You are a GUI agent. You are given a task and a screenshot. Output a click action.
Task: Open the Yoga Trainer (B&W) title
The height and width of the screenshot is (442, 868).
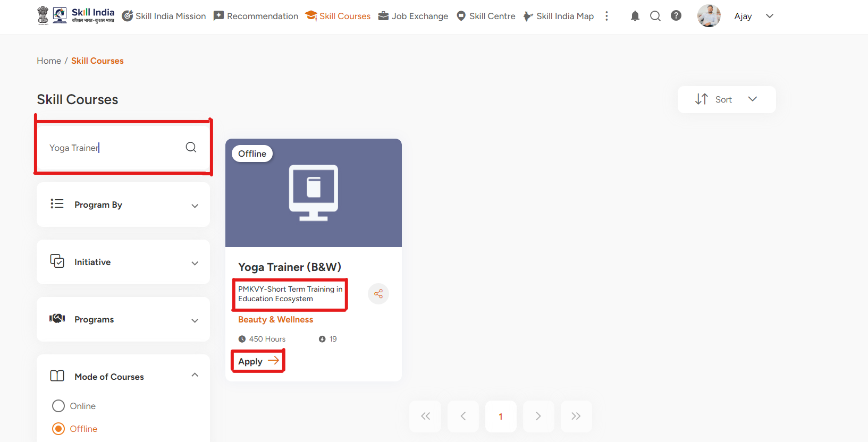tap(290, 267)
